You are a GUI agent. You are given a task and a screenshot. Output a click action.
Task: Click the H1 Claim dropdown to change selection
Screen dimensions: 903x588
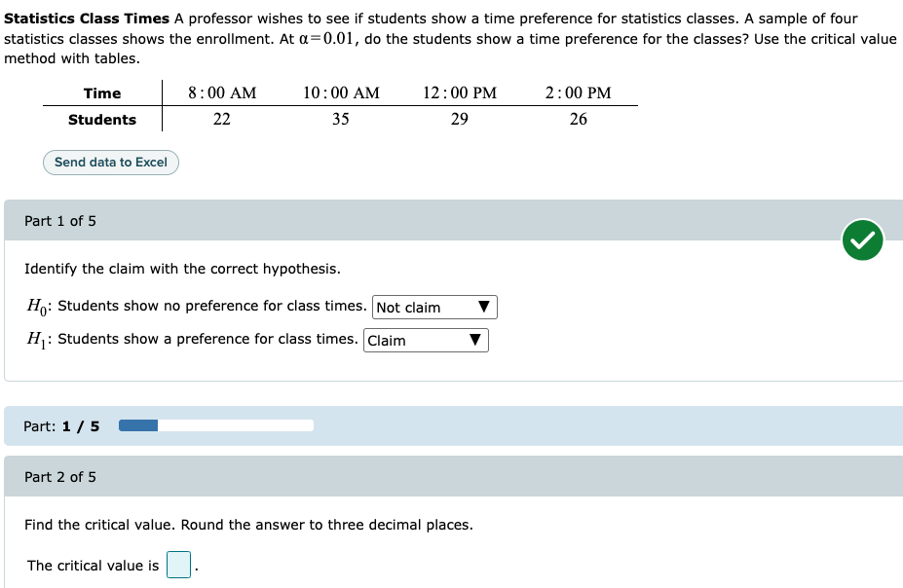click(x=426, y=340)
